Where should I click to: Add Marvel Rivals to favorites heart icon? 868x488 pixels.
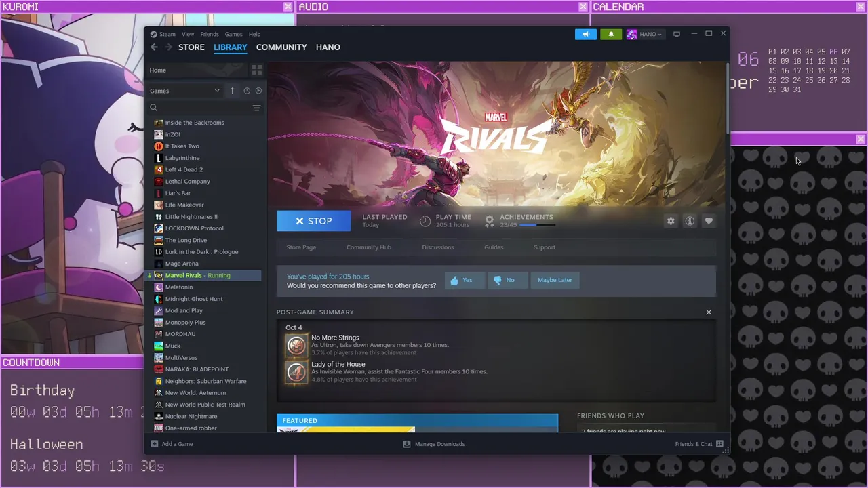[x=709, y=221]
